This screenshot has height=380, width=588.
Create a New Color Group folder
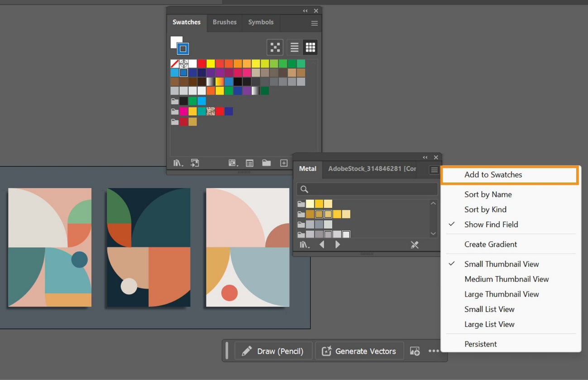click(266, 163)
